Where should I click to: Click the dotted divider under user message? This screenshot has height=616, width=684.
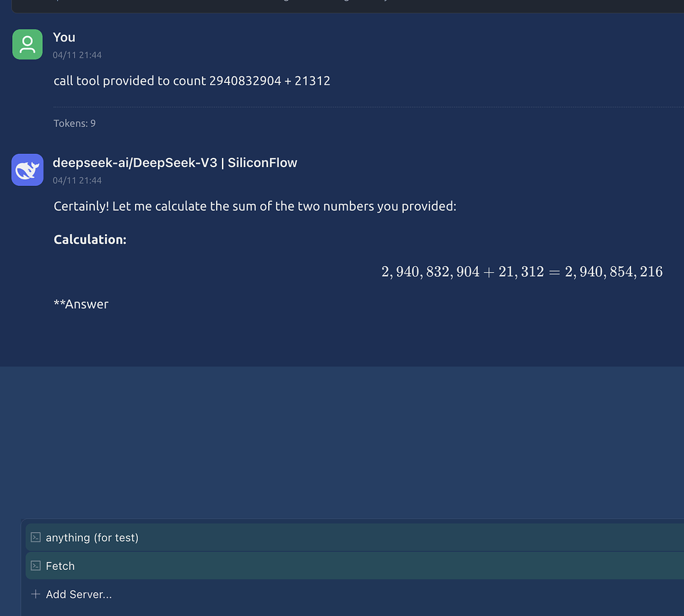tap(368, 107)
